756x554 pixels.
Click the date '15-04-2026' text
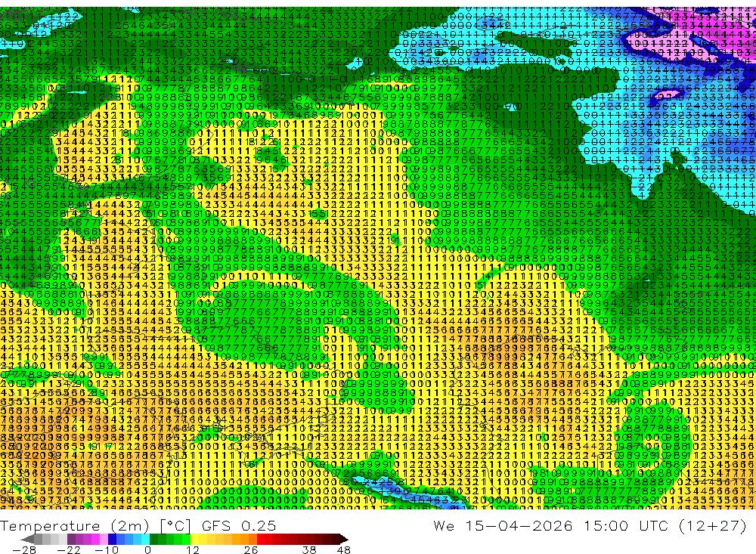[x=519, y=525]
